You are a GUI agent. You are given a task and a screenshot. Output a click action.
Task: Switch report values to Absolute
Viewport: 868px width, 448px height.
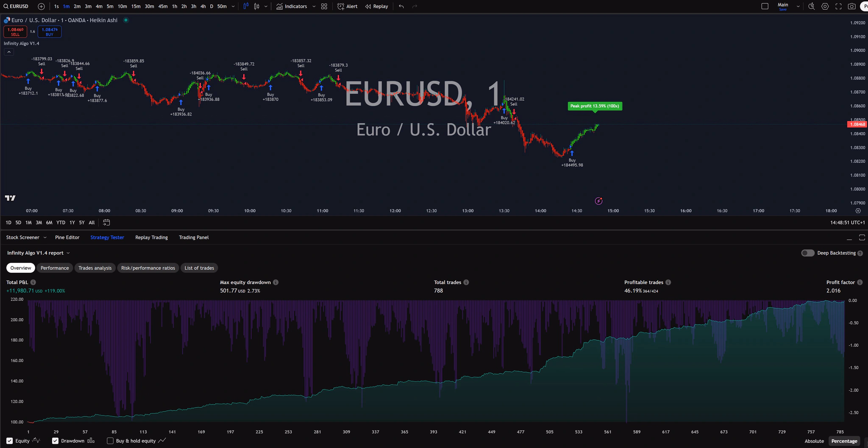[813, 441]
